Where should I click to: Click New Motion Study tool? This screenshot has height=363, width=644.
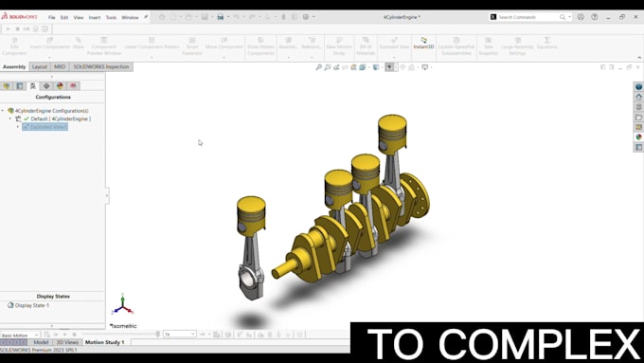339,46
